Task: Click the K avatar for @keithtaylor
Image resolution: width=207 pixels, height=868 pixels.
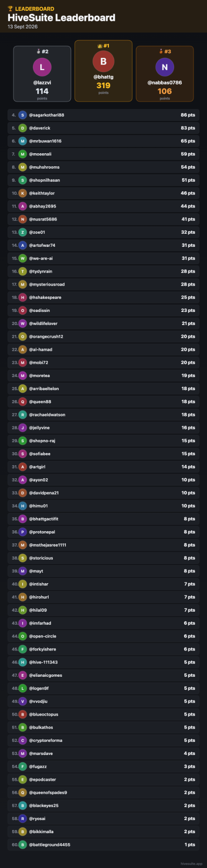Action: click(x=23, y=193)
